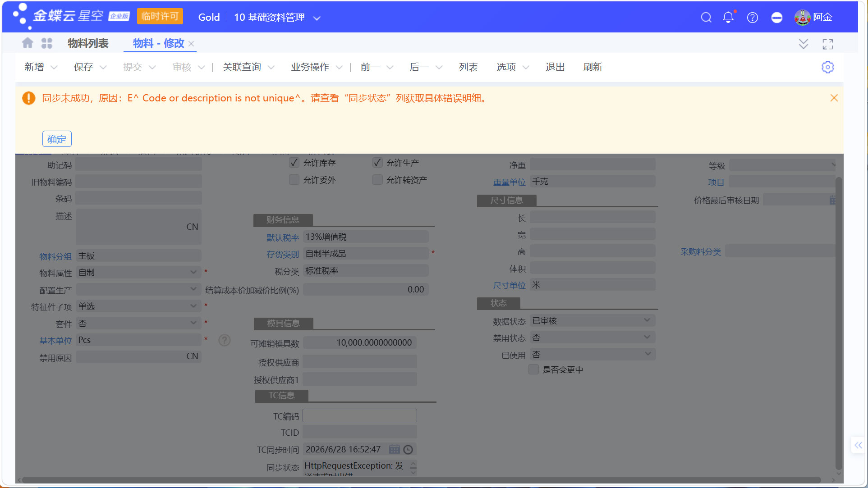Viewport: 868px width, 488px height.
Task: Open the apps grid icon
Action: click(47, 43)
